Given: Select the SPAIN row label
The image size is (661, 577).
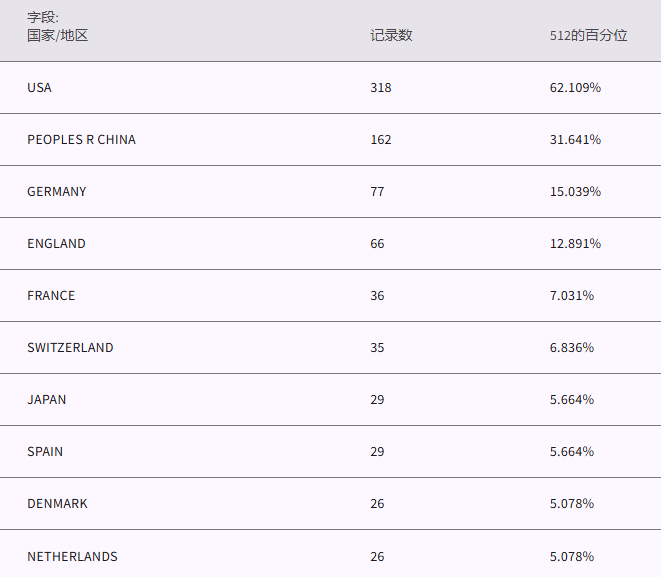Looking at the screenshot, I should click(45, 452).
